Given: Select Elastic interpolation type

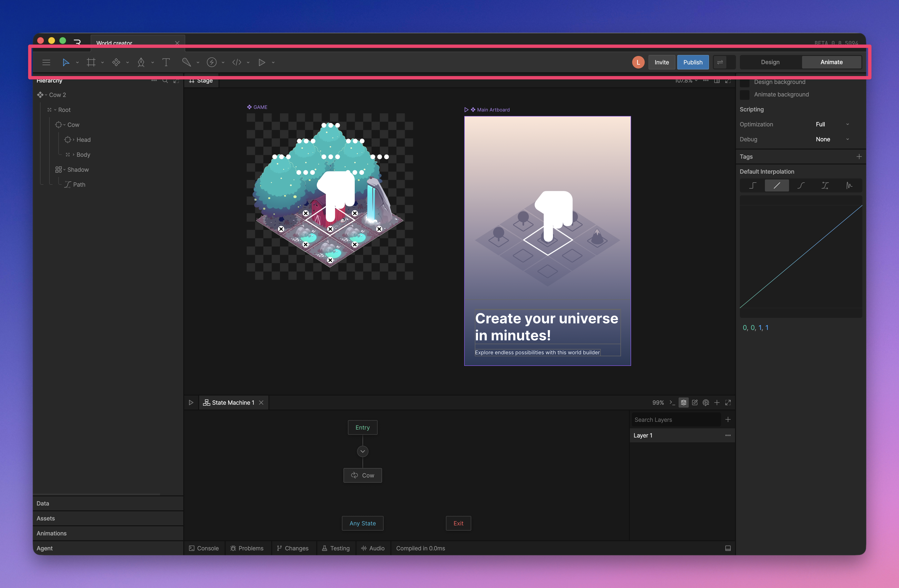Looking at the screenshot, I should tap(849, 185).
